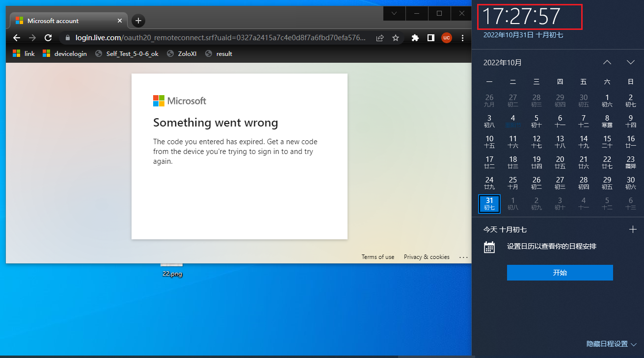The height and width of the screenshot is (358, 644).
Task: Click the forward navigation arrow
Action: click(32, 38)
